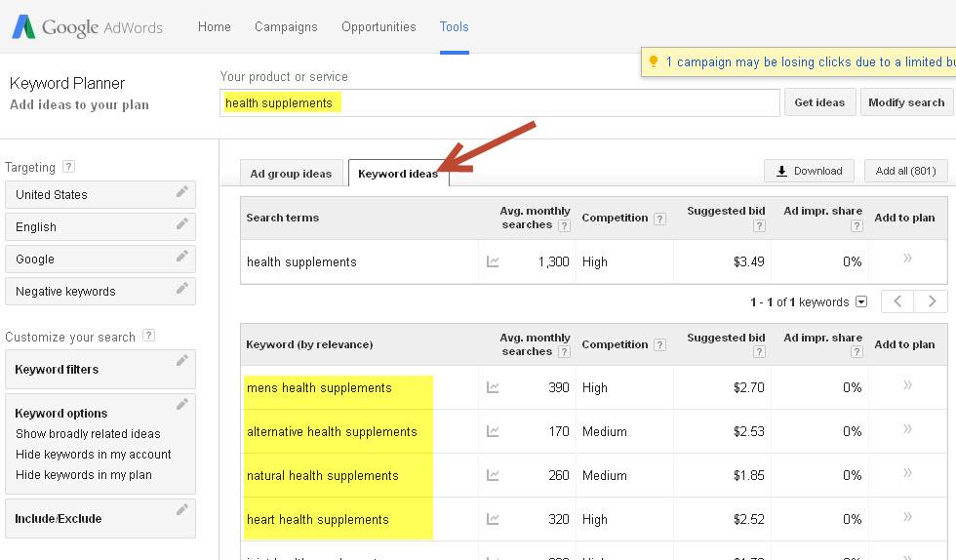Show trend chart for alternative health supplements

tap(493, 431)
